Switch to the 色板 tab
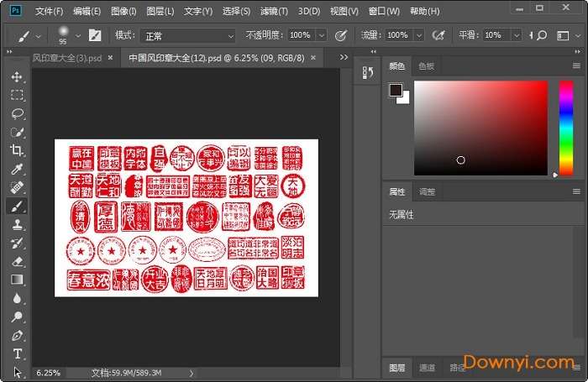The height and width of the screenshot is (382, 588). pos(427,65)
